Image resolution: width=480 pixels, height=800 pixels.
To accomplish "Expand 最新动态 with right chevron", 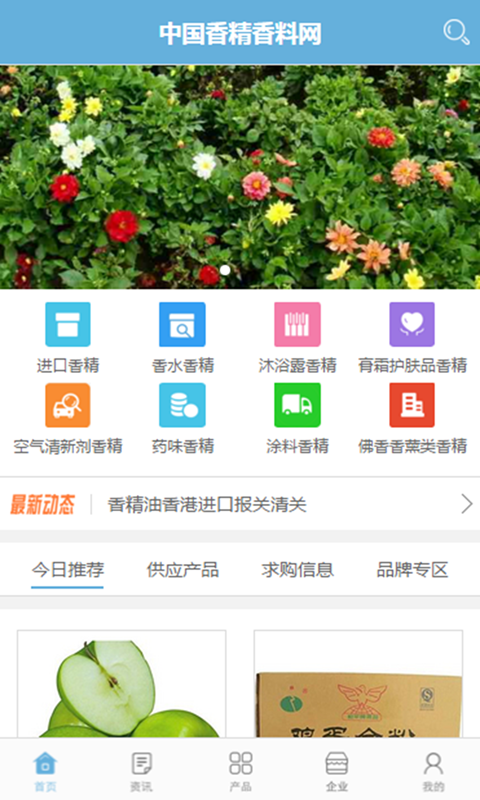I will click(x=467, y=504).
